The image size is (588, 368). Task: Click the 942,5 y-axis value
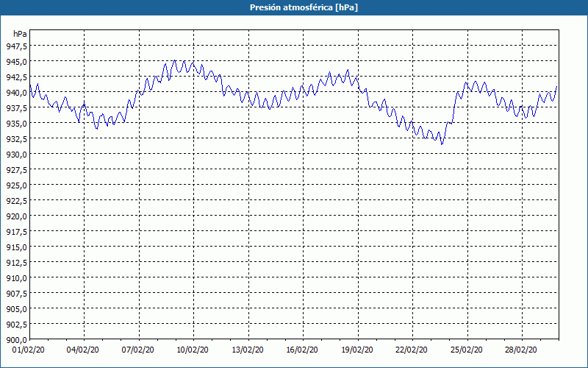coord(16,77)
